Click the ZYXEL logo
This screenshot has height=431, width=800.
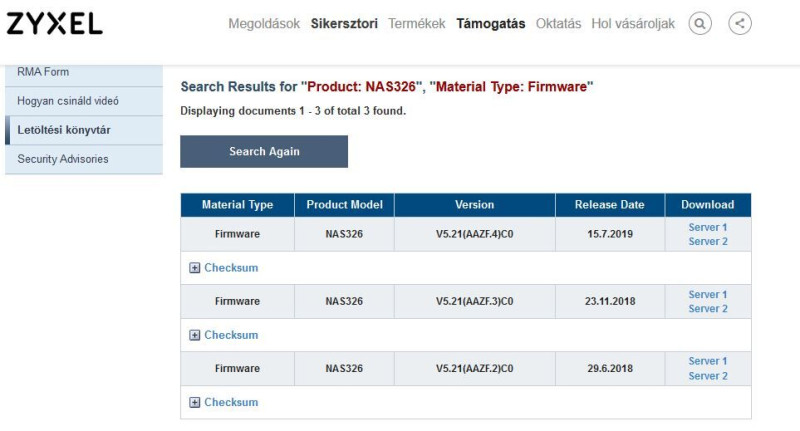click(55, 24)
